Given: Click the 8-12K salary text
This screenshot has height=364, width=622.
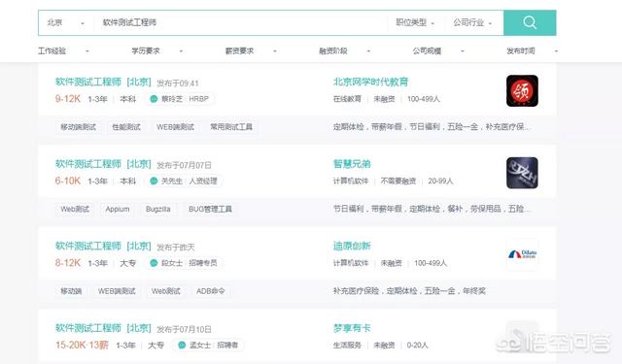Looking at the screenshot, I should click(68, 263).
